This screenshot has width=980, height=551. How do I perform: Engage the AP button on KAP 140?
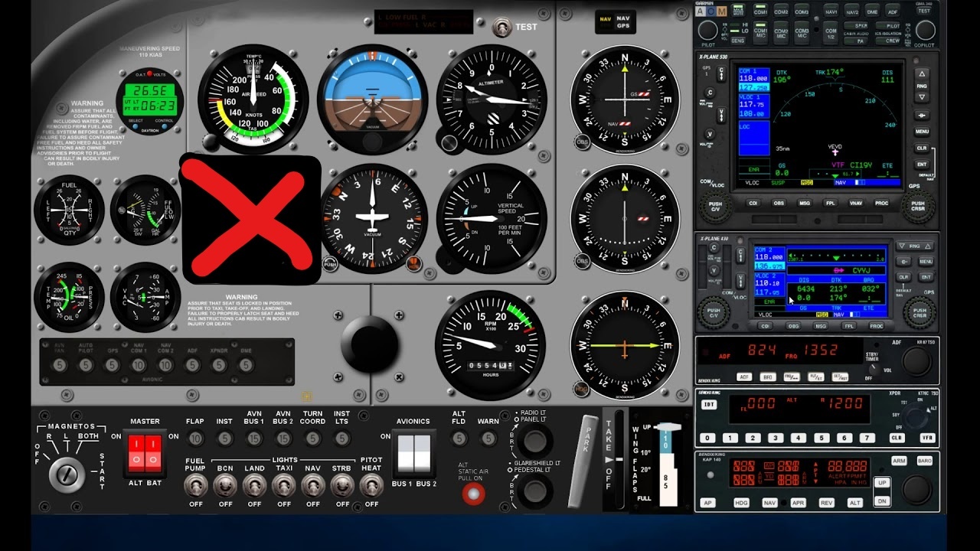[708, 503]
